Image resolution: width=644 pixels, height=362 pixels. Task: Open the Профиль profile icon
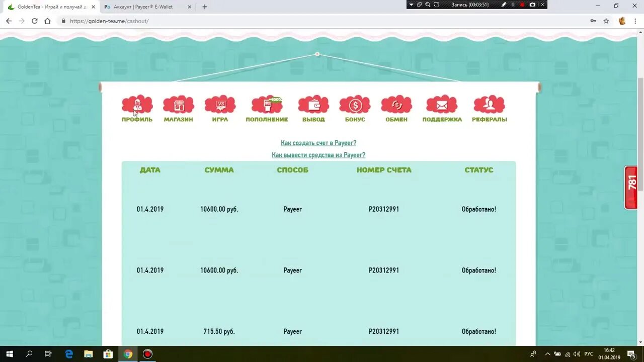[x=137, y=105]
